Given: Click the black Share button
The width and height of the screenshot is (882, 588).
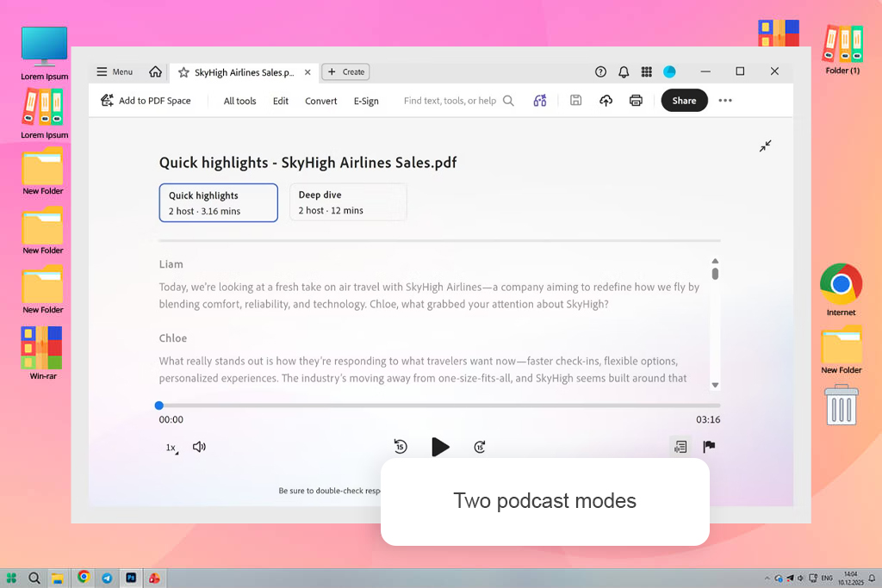Looking at the screenshot, I should click(684, 101).
